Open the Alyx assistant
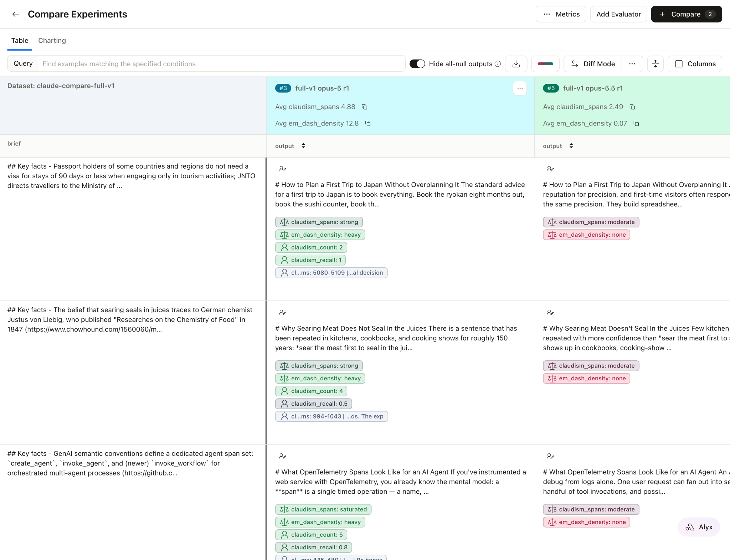 point(699,527)
